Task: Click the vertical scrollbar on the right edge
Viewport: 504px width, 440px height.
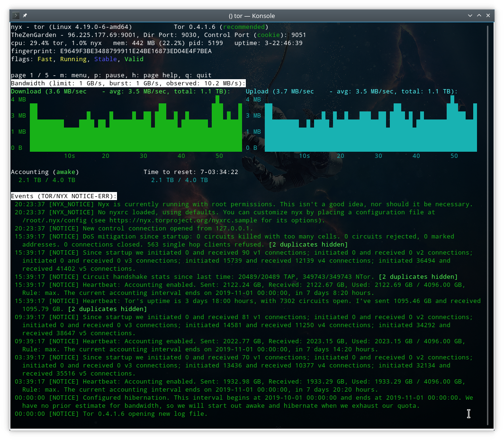Action: (x=487, y=225)
